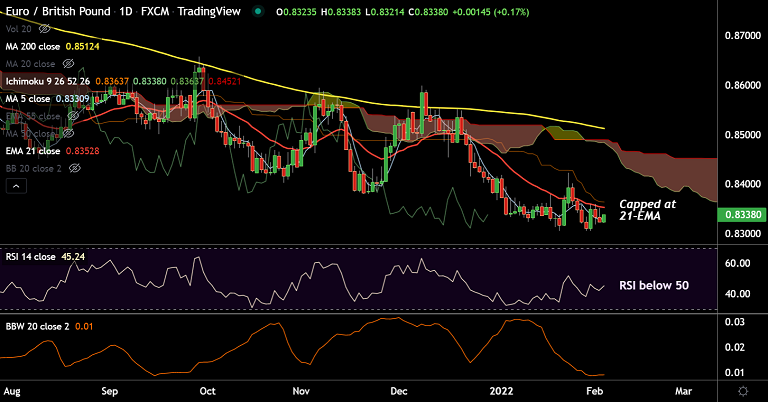Click the Dec label on time axis
The image size is (768, 402).
(399, 391)
